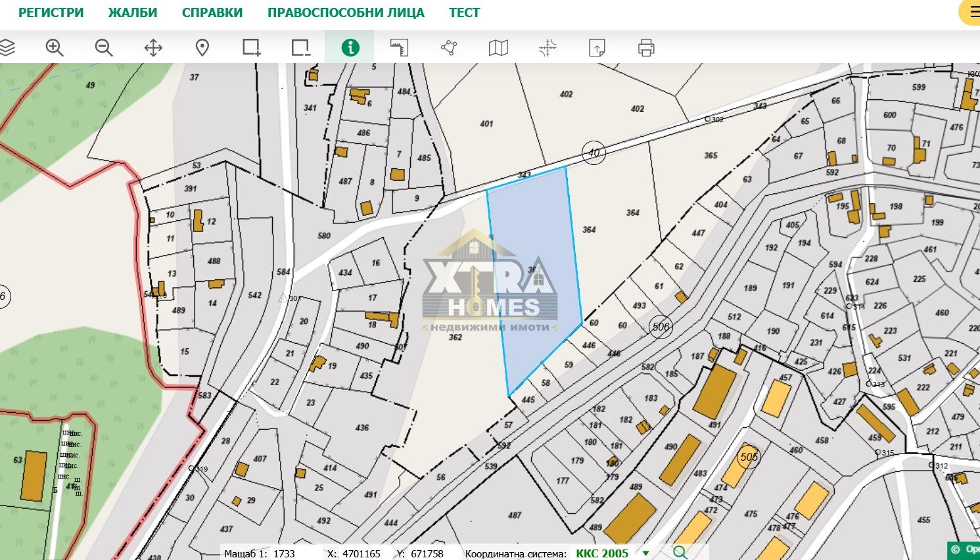Viewport: 980px width, 560px height.
Task: Expand the ККС 2005 coordinate system dropdown
Action: 645,553
